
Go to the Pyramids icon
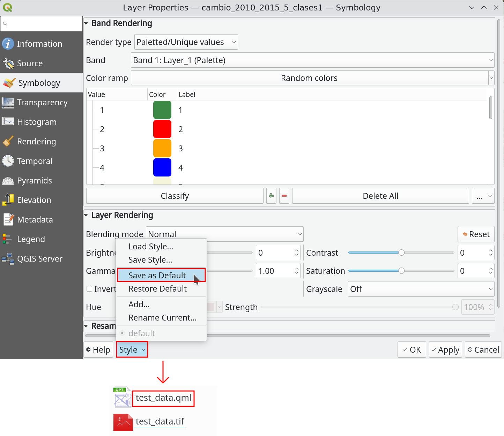tap(8, 180)
